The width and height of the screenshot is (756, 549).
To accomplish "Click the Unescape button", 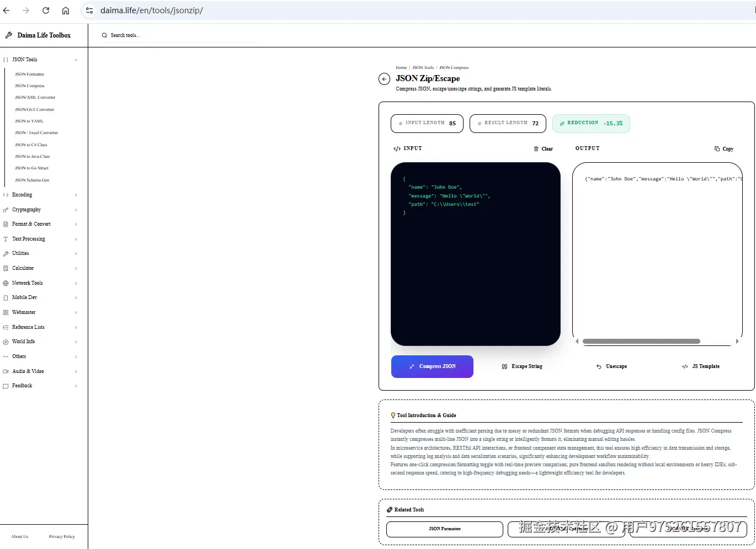I will pos(611,366).
